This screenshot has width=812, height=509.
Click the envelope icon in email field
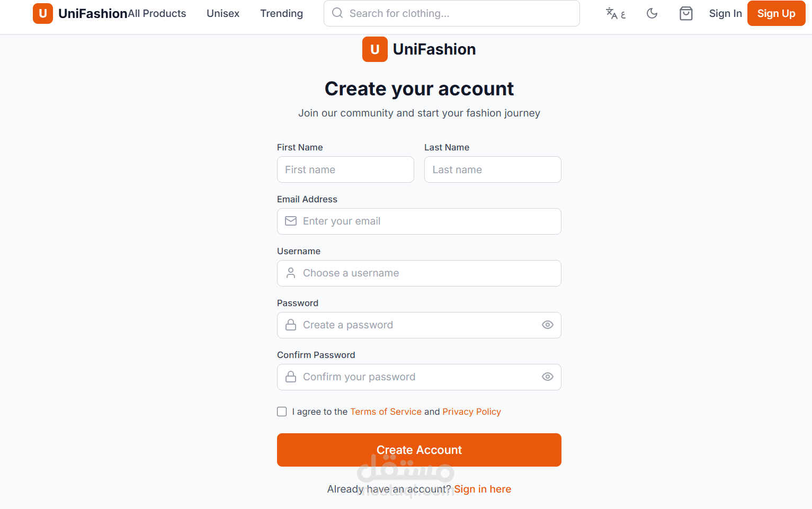(291, 221)
